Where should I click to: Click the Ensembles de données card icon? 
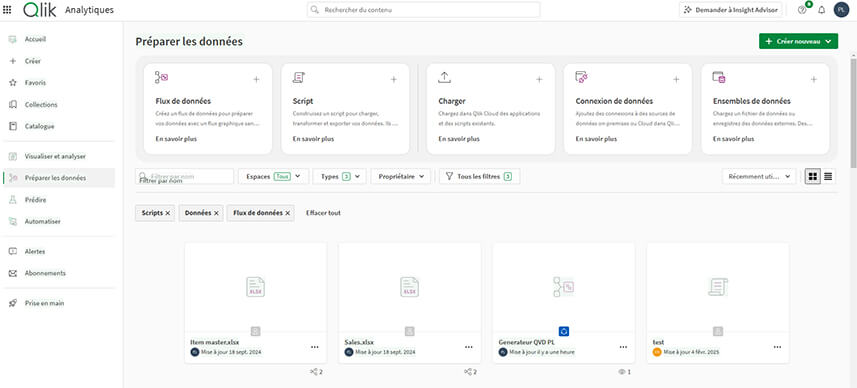719,78
